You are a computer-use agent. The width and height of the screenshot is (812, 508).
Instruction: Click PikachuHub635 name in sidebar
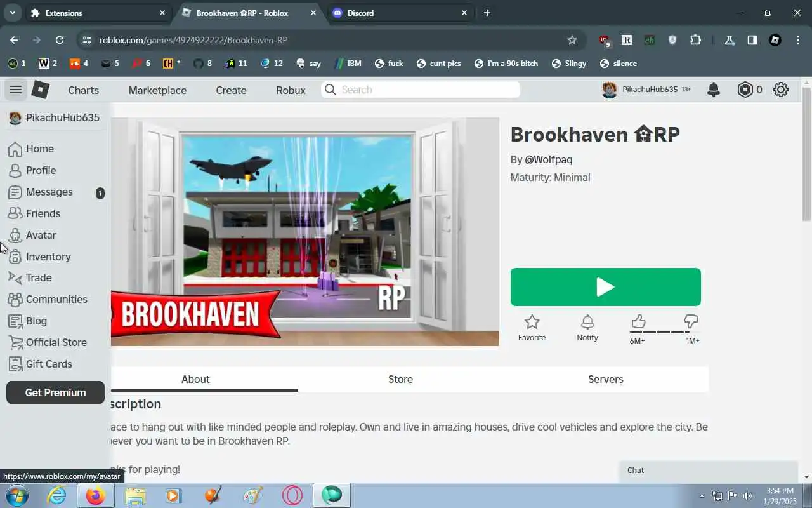[x=62, y=117]
